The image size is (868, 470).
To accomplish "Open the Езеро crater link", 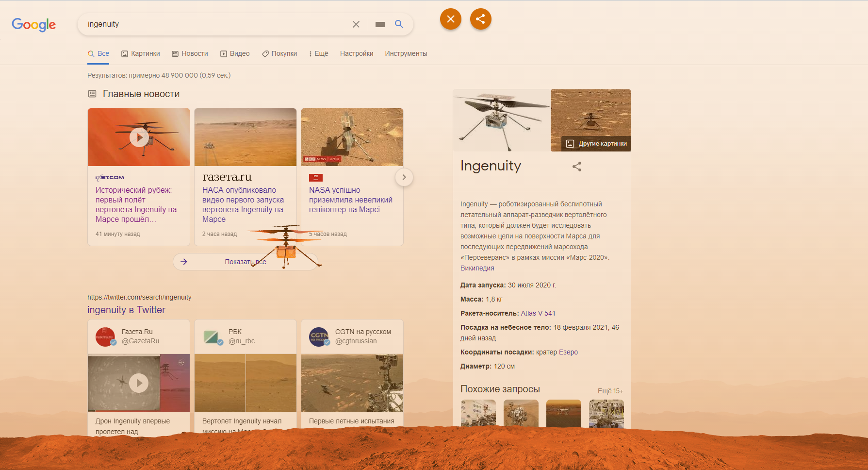I will point(569,352).
